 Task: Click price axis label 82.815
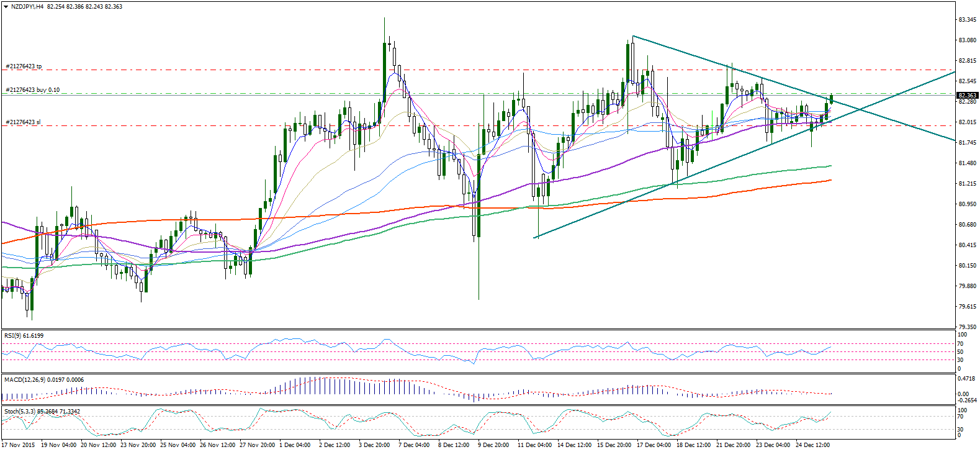click(x=966, y=61)
